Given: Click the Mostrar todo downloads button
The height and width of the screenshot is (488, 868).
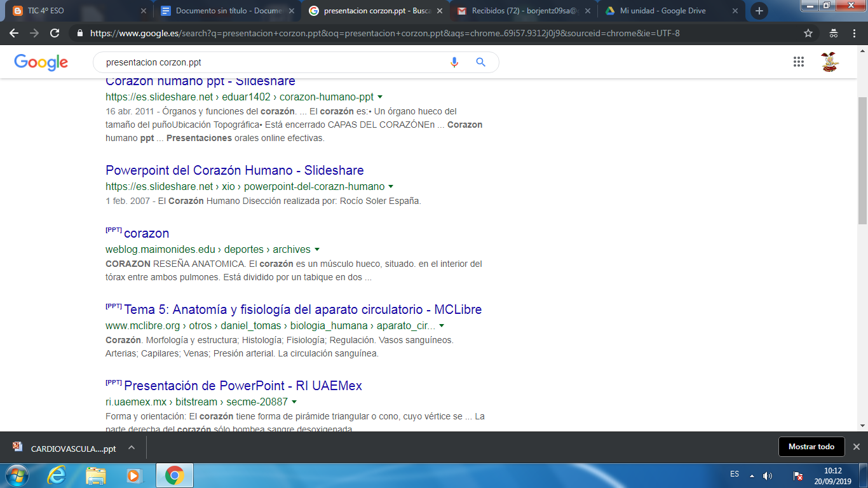Looking at the screenshot, I should click(811, 447).
